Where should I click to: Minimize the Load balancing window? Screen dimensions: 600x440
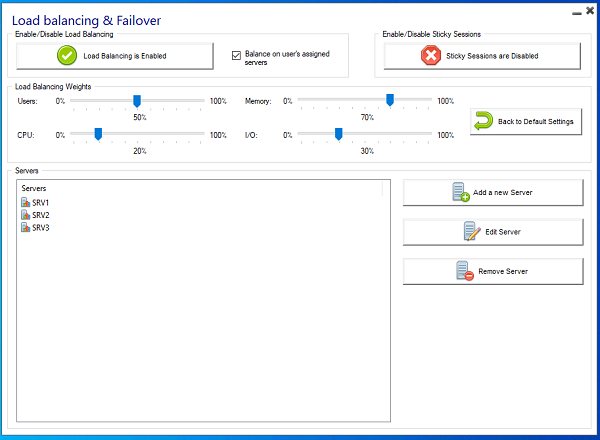573,14
